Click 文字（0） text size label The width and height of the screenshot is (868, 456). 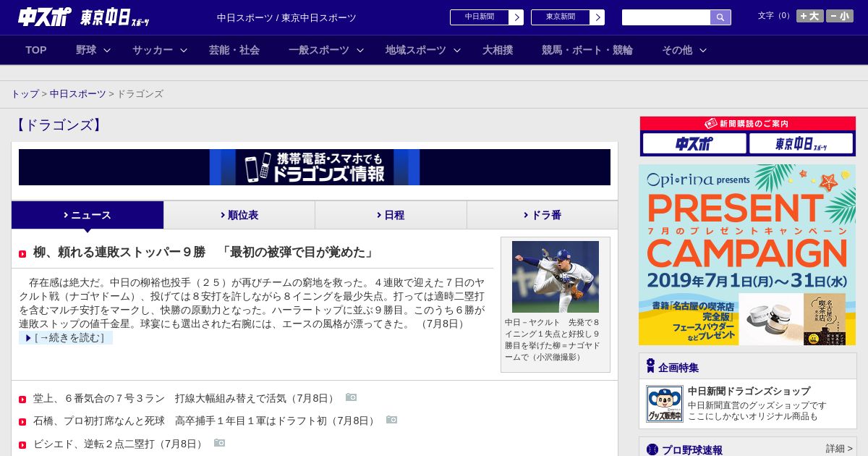(775, 16)
